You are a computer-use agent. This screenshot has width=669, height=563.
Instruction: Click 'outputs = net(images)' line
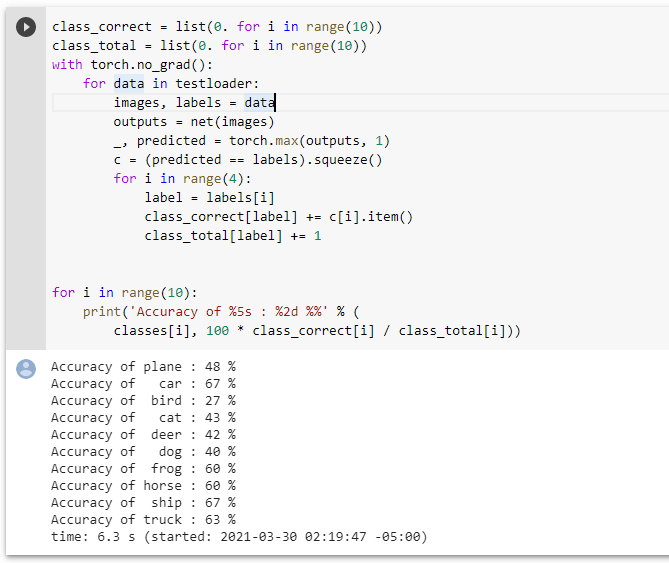coord(194,122)
